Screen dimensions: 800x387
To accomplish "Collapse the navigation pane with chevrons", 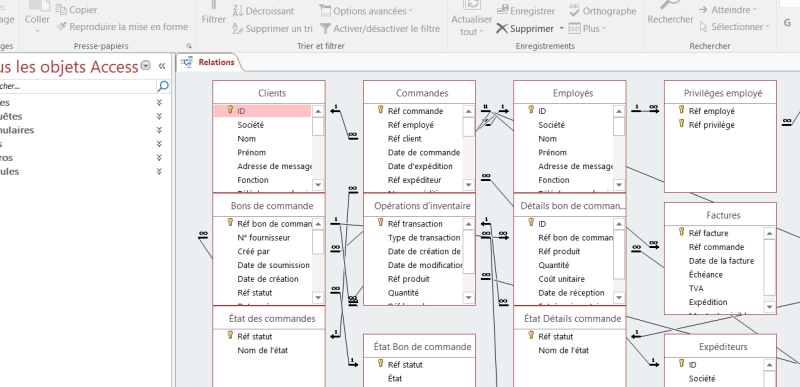I will click(x=162, y=66).
